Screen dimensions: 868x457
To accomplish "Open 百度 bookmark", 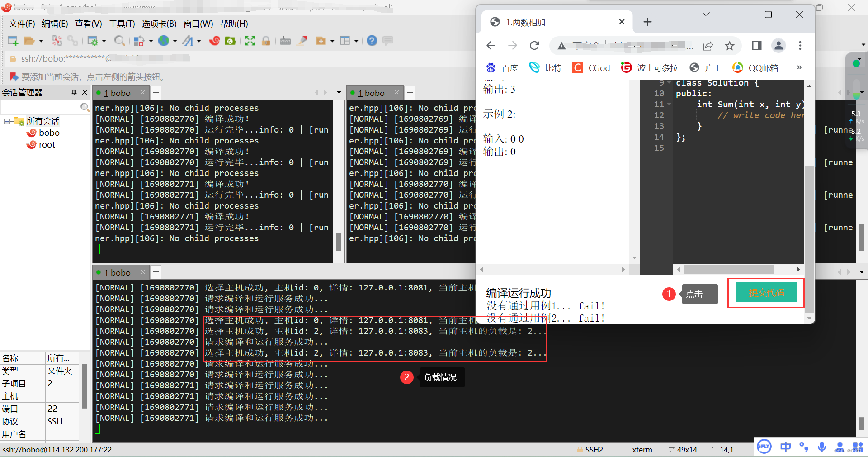I will 502,68.
